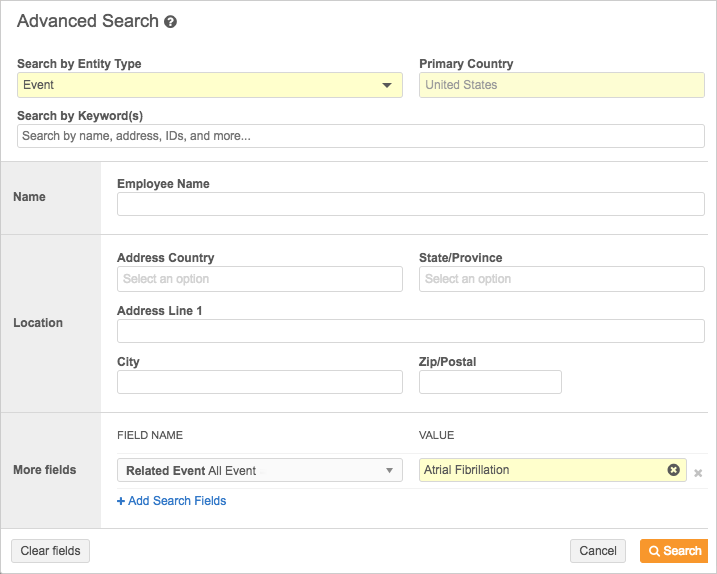Open the State/Province dropdown

561,279
